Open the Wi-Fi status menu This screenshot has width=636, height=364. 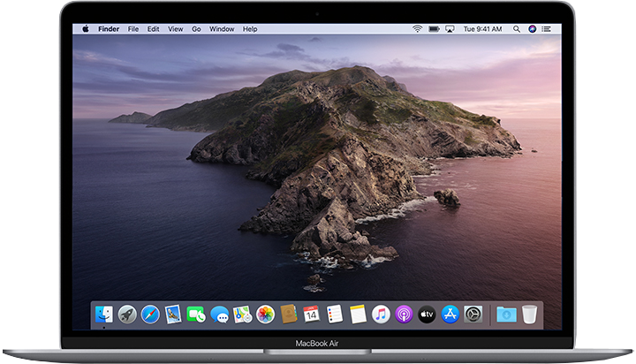point(417,29)
